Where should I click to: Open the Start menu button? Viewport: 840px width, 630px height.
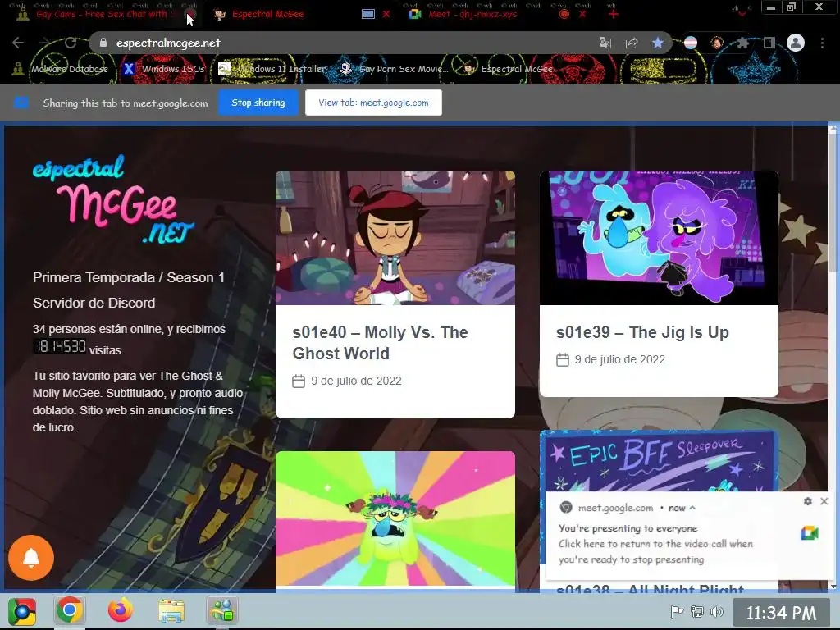tap(22, 611)
